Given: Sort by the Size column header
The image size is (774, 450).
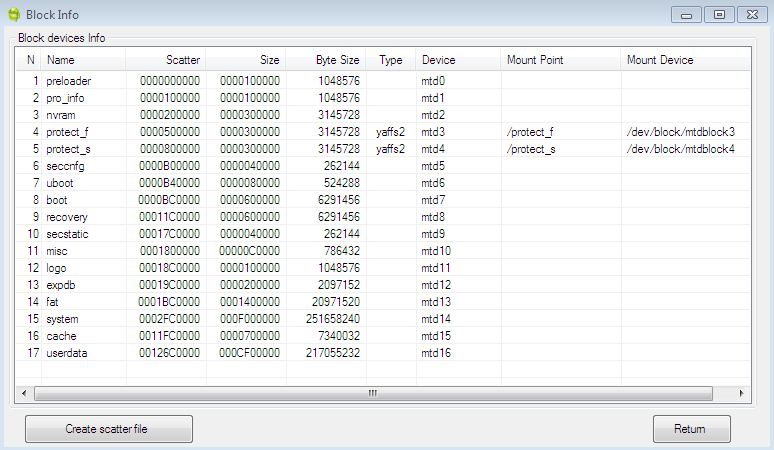Looking at the screenshot, I should click(x=245, y=60).
